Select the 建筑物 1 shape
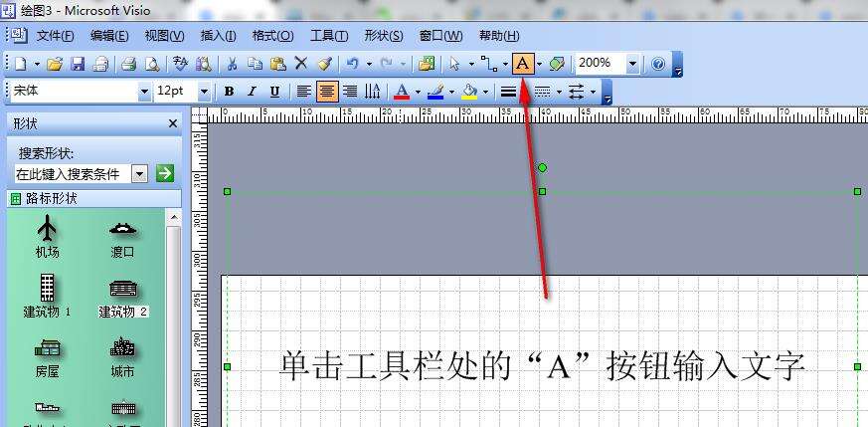 tap(47, 296)
